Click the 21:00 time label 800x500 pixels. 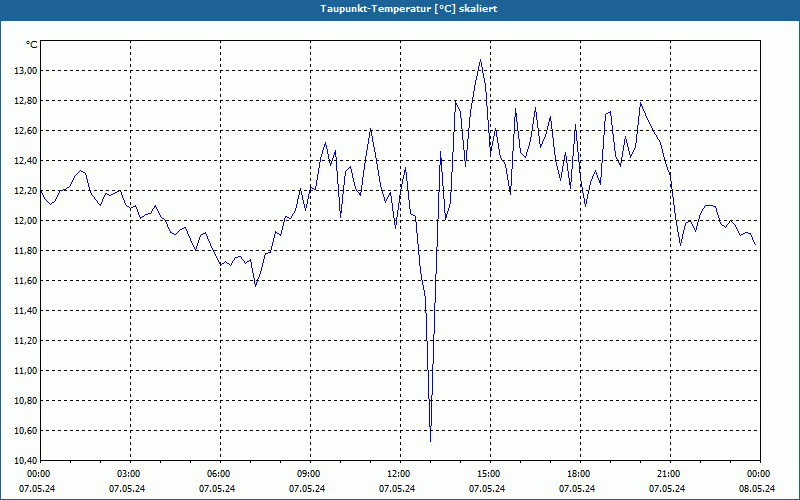point(670,474)
